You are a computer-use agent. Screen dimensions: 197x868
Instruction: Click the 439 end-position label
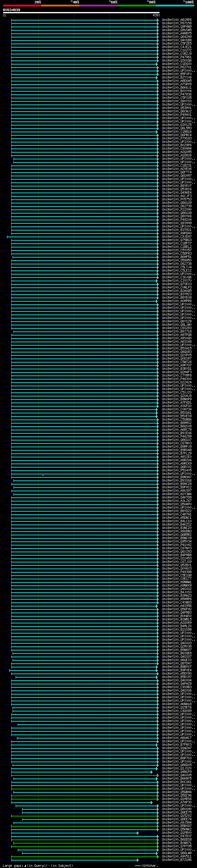coord(155,15)
